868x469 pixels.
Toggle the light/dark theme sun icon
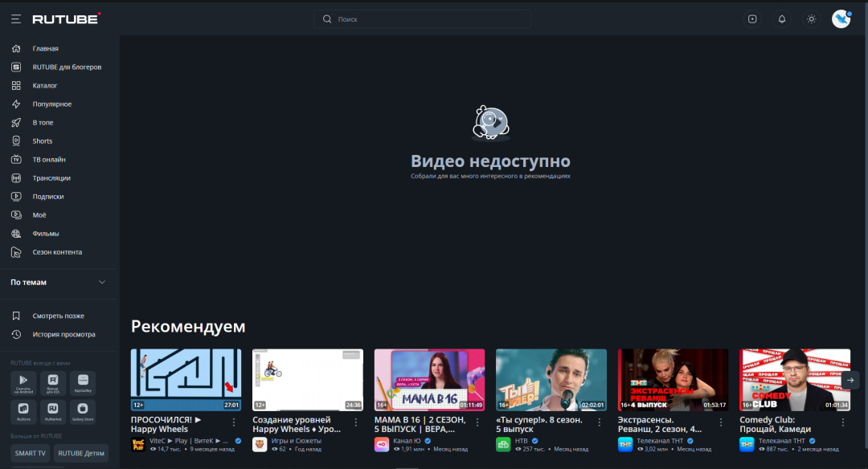(x=812, y=19)
